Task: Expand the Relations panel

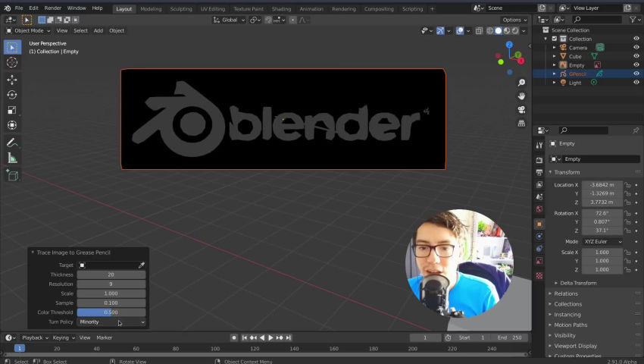Action: [x=566, y=293]
